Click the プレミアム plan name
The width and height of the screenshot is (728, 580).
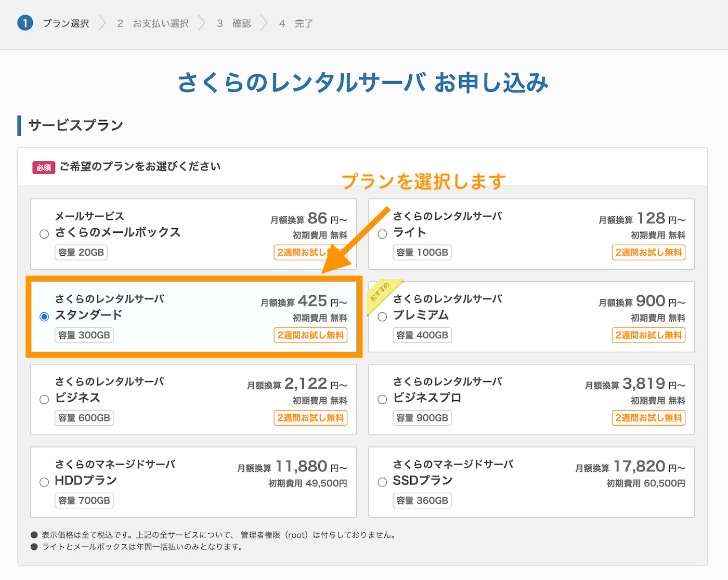pyautogui.click(x=421, y=315)
